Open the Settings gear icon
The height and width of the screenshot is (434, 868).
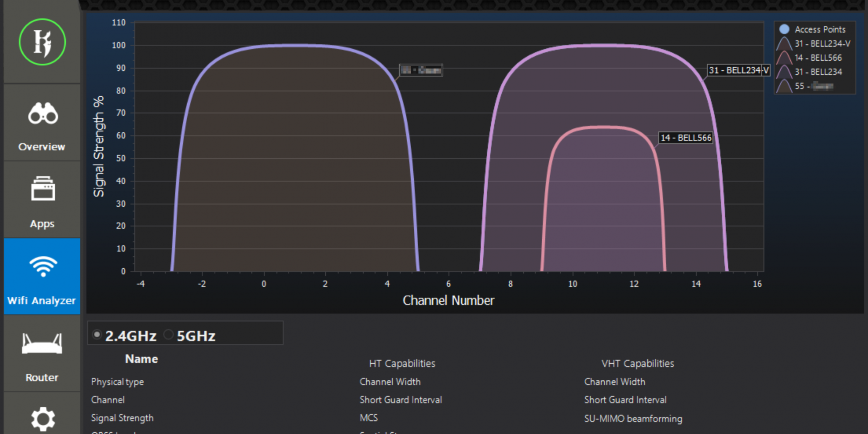pos(43,419)
